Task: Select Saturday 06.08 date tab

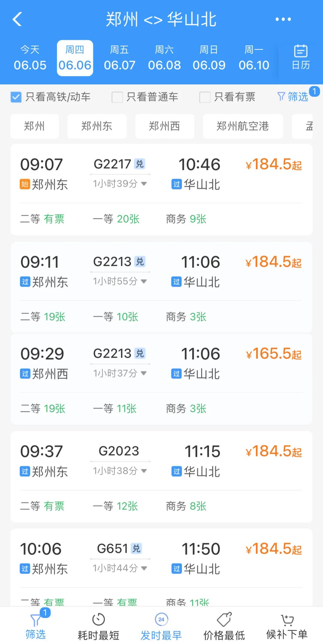Action: click(x=164, y=58)
